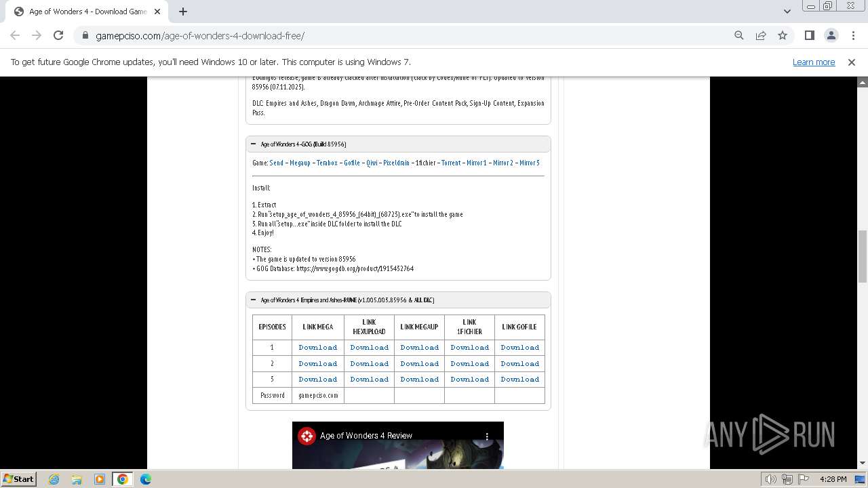Download episode 3 from LINK MEGA
The width and height of the screenshot is (868, 488).
pyautogui.click(x=318, y=379)
